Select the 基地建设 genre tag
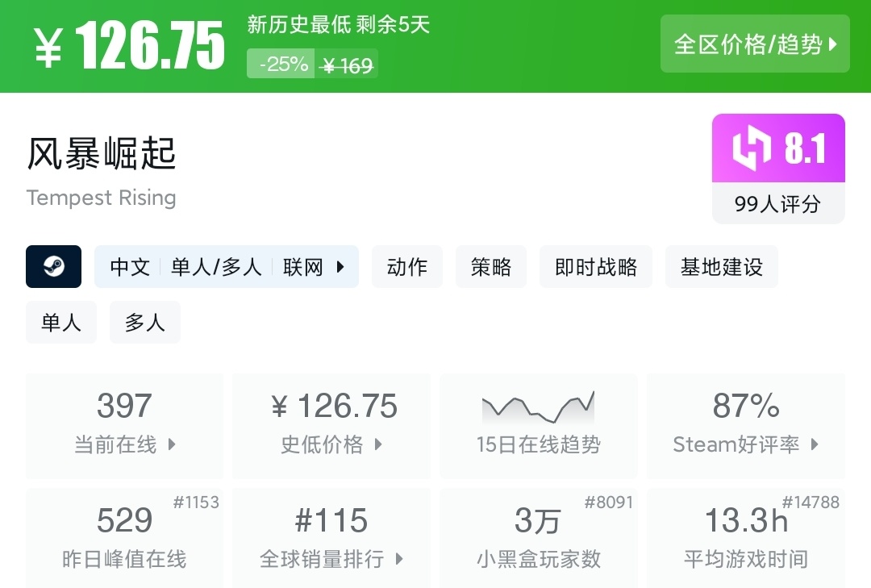 [x=722, y=267]
